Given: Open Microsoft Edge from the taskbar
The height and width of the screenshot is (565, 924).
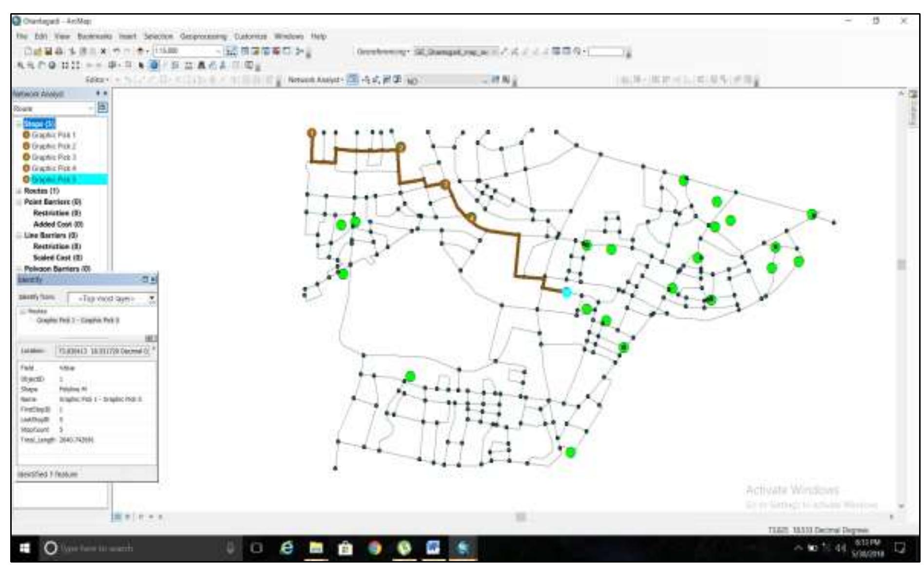Looking at the screenshot, I should [x=287, y=548].
